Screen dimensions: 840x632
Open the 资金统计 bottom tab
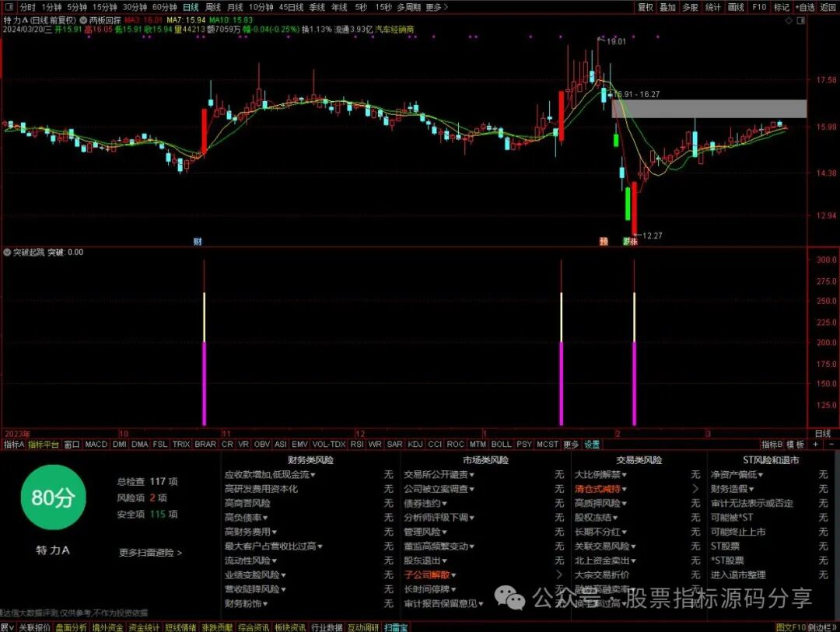coord(144,627)
